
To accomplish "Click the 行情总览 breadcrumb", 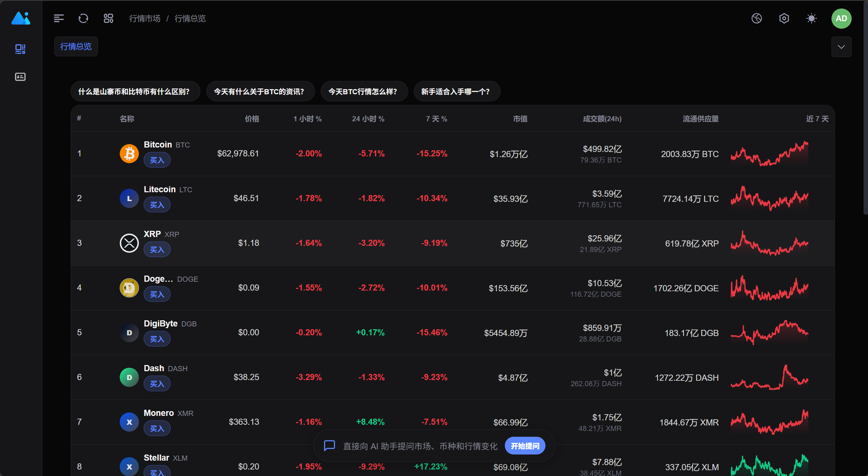I will (x=190, y=18).
